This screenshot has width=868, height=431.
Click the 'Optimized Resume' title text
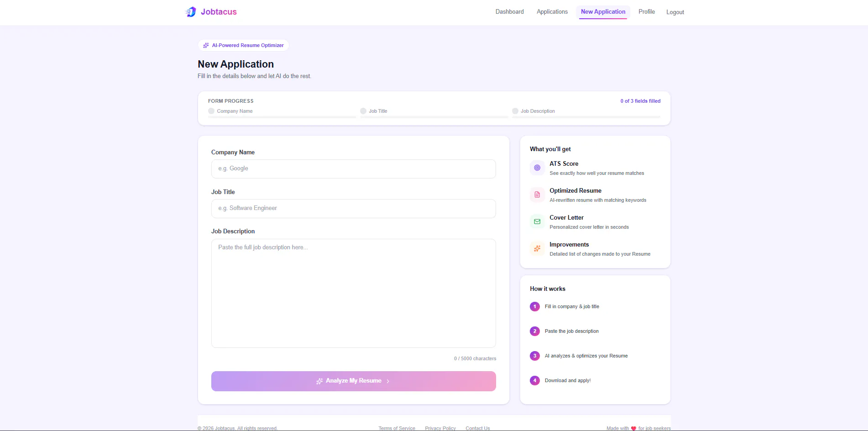[575, 190]
